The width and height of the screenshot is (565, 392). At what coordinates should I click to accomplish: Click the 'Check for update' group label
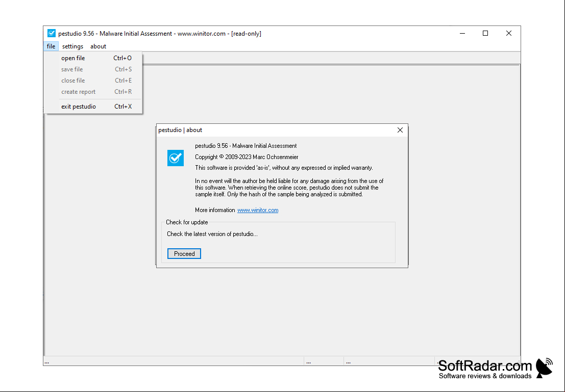tap(187, 222)
